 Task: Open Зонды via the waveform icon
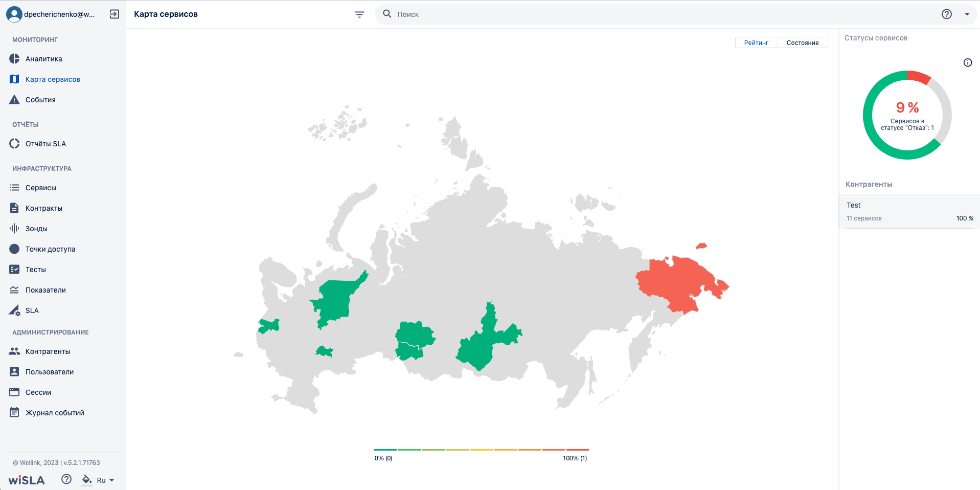coord(14,229)
